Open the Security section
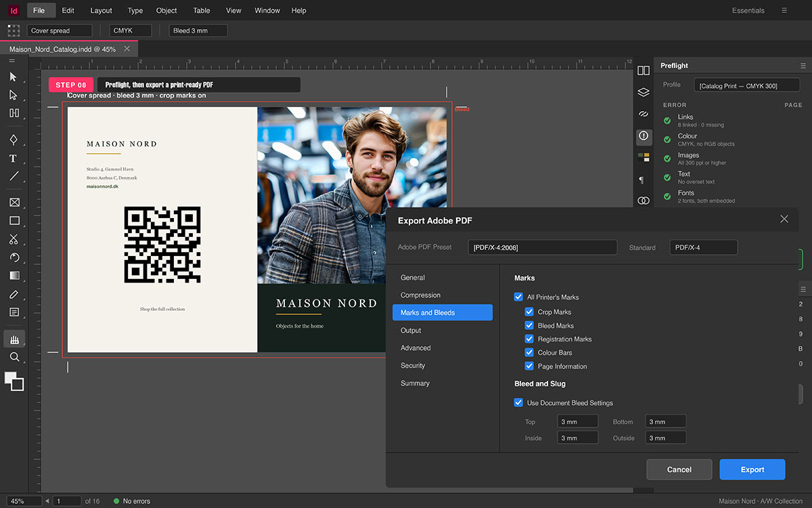812x508 pixels. coord(443,366)
